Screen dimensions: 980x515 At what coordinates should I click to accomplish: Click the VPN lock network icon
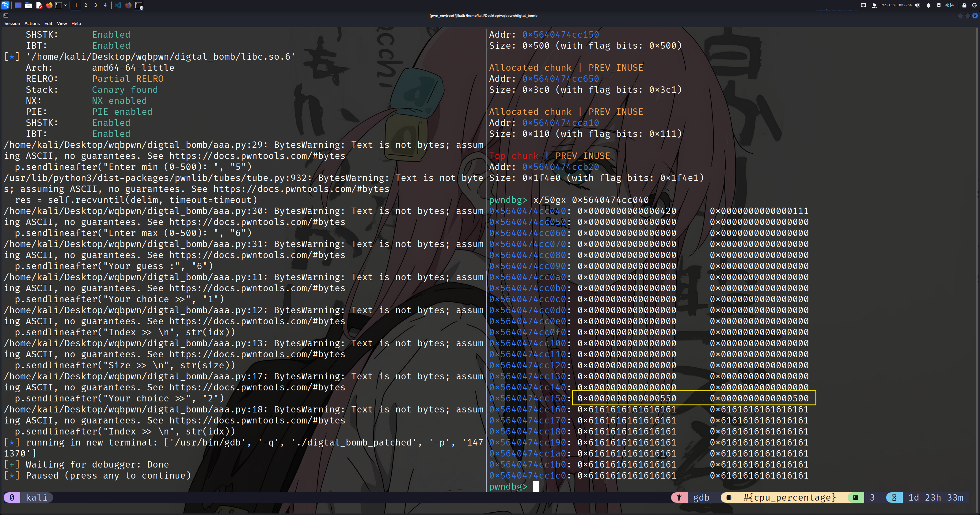pyautogui.click(x=874, y=5)
